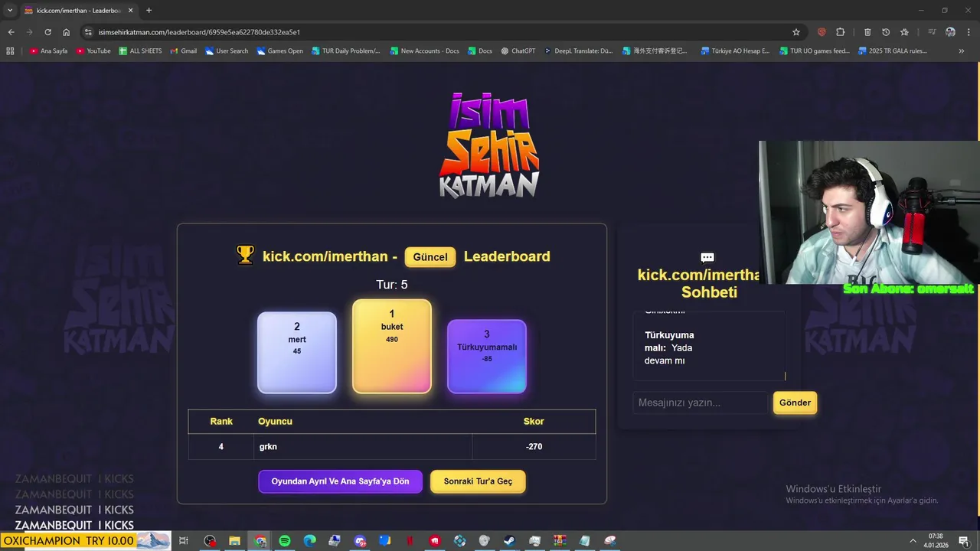Open the Gmail bookmark
This screenshot has width=980, height=551.
(183, 51)
